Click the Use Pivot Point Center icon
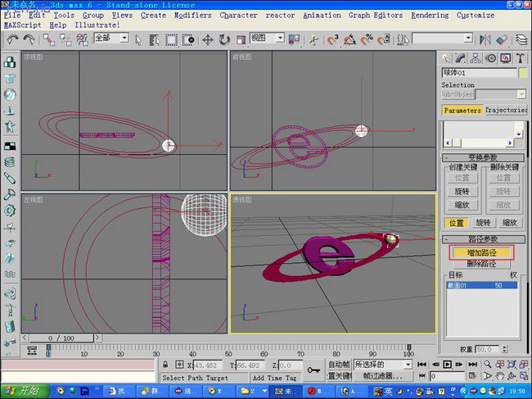This screenshot has height=399, width=532. coord(294,39)
